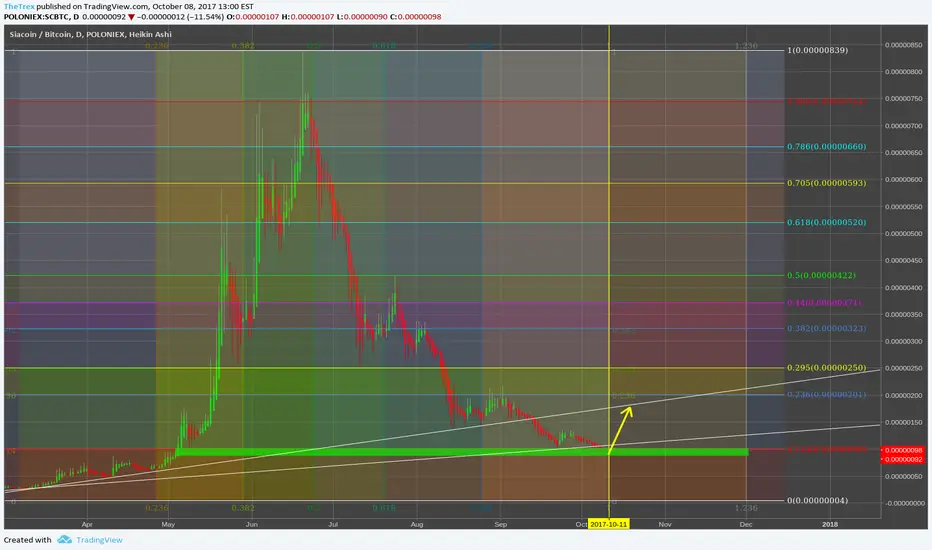Click the Dec label on time axis
The height and width of the screenshot is (550, 932).
(x=746, y=524)
